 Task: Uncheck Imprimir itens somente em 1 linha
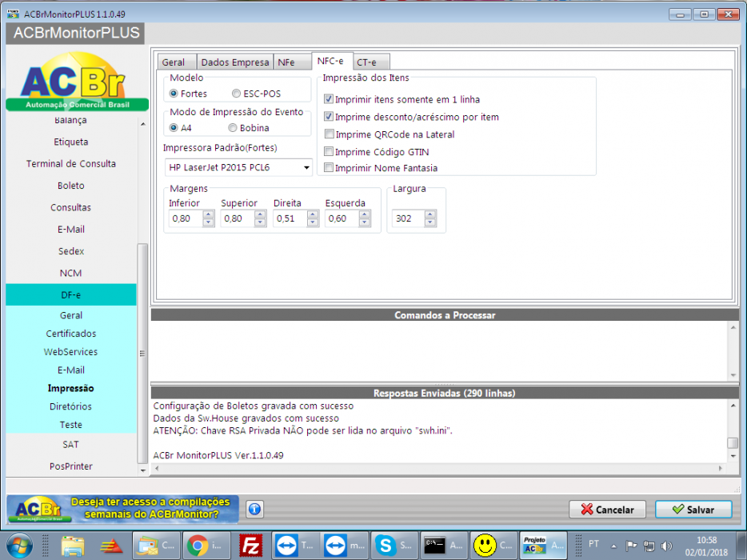click(329, 99)
